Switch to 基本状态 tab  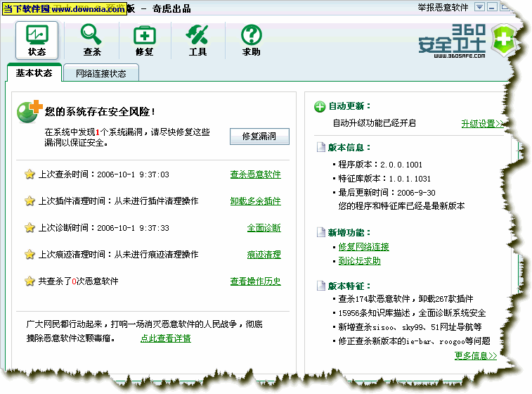tap(34, 73)
